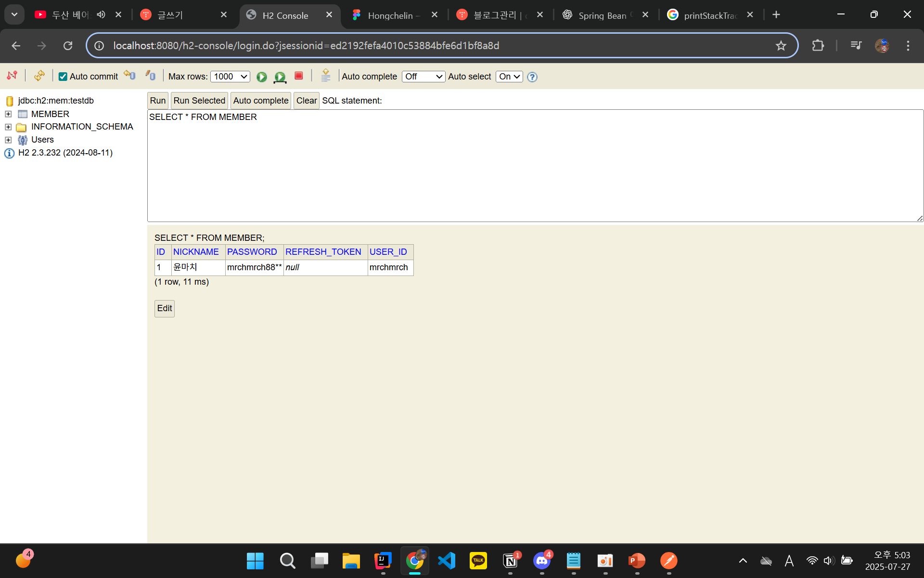924x578 pixels.
Task: Switch to the Hongchelin browser tab
Action: 390,15
